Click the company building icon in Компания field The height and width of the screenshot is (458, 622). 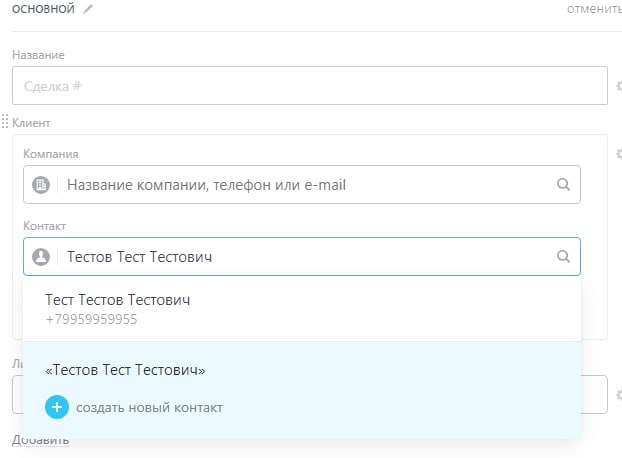[x=41, y=185]
